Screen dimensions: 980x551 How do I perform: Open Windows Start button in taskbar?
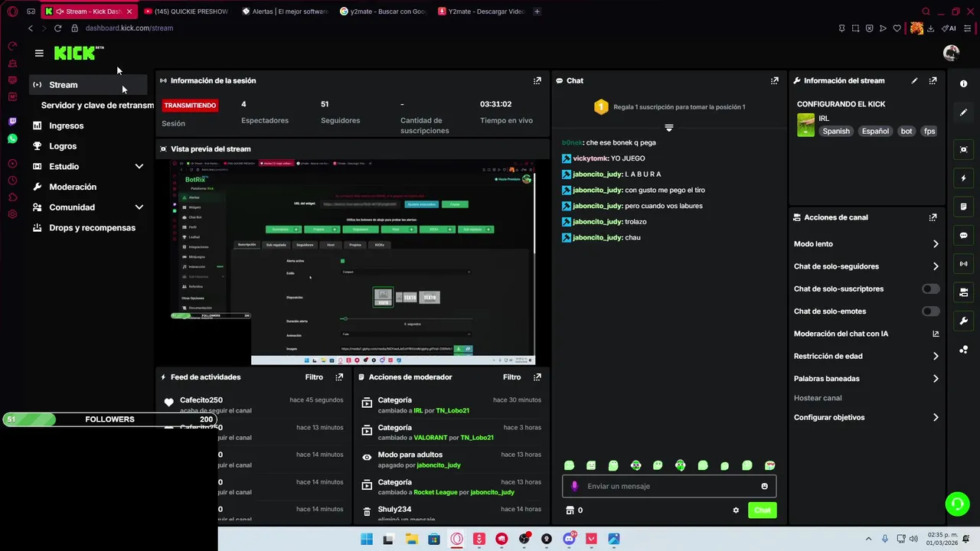pos(366,539)
